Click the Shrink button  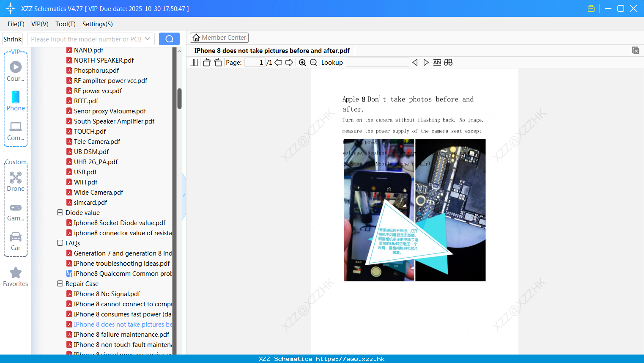(13, 39)
